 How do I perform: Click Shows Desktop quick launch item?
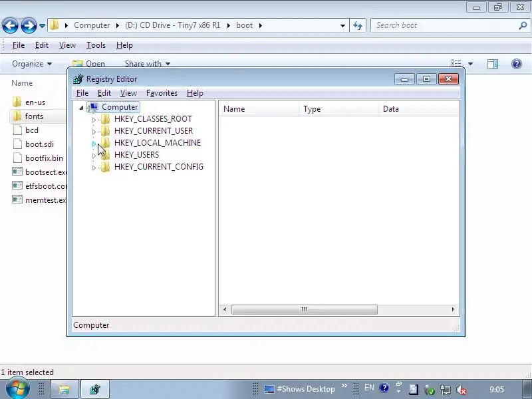(x=300, y=389)
